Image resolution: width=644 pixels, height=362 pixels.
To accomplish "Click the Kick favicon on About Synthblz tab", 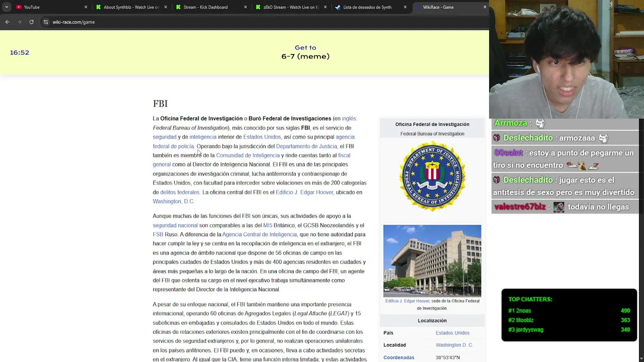I will tap(99, 7).
